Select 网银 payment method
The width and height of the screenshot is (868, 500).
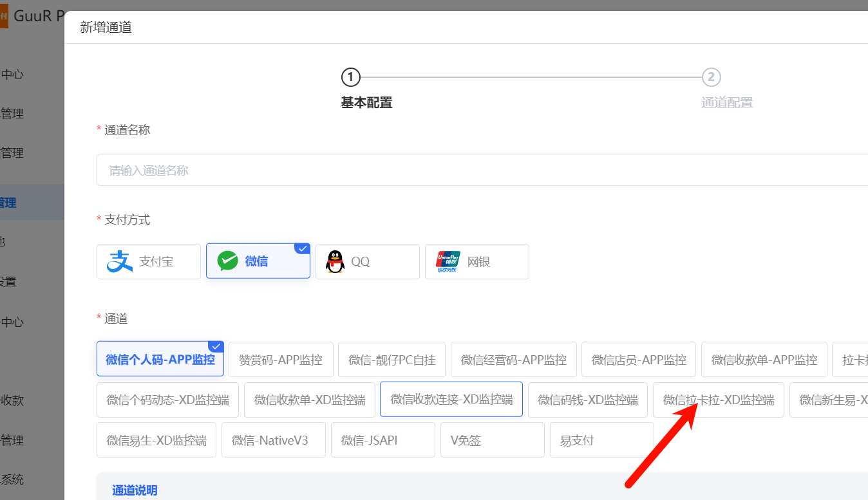[x=477, y=261]
